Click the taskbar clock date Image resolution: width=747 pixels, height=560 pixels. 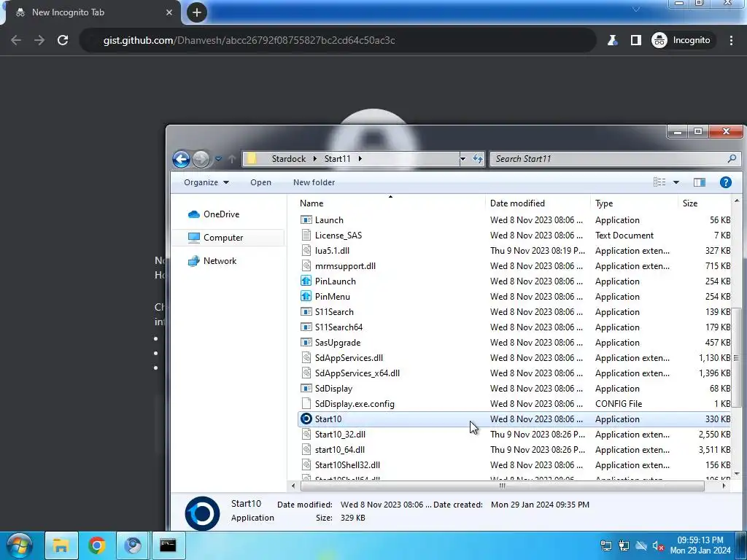click(700, 551)
